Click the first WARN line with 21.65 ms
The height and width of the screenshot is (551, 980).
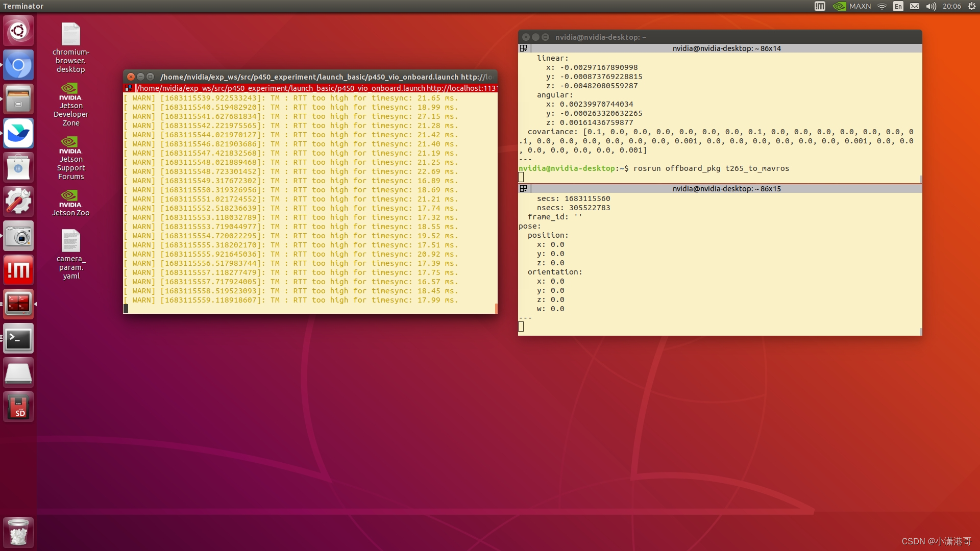pos(291,98)
